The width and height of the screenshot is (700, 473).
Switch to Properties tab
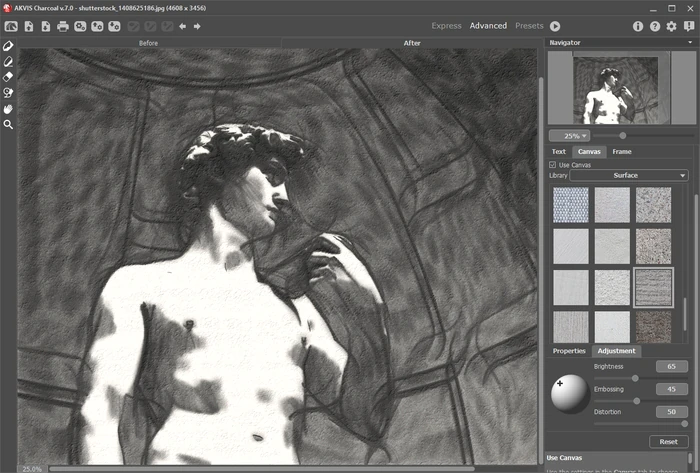coord(569,351)
